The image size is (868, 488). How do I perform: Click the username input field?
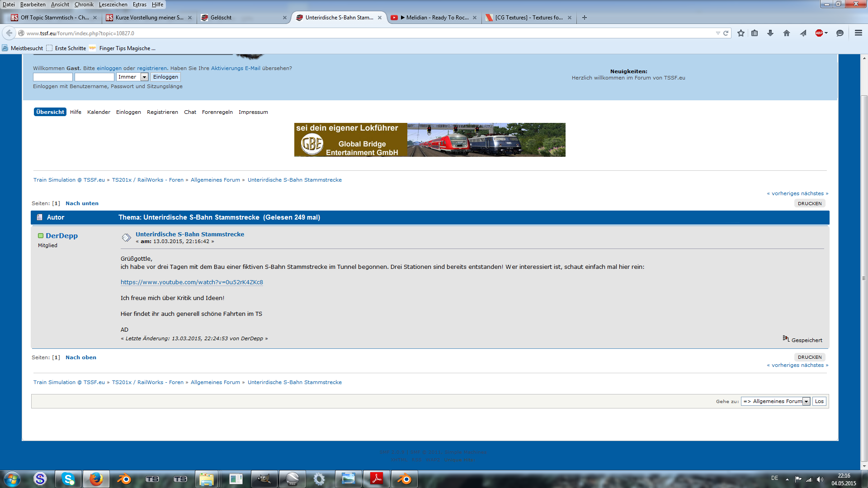(52, 77)
